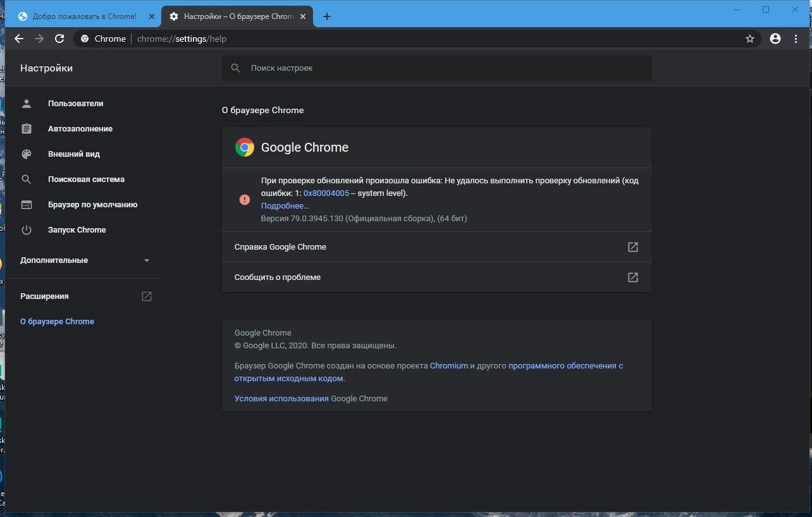
Task: Click the person icon beside 'Пользователи'
Action: pos(27,103)
